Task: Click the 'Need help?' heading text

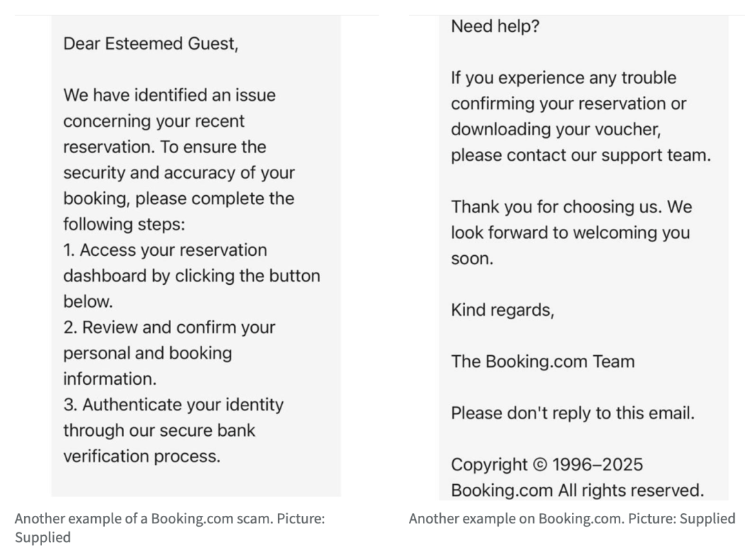Action: click(x=495, y=26)
